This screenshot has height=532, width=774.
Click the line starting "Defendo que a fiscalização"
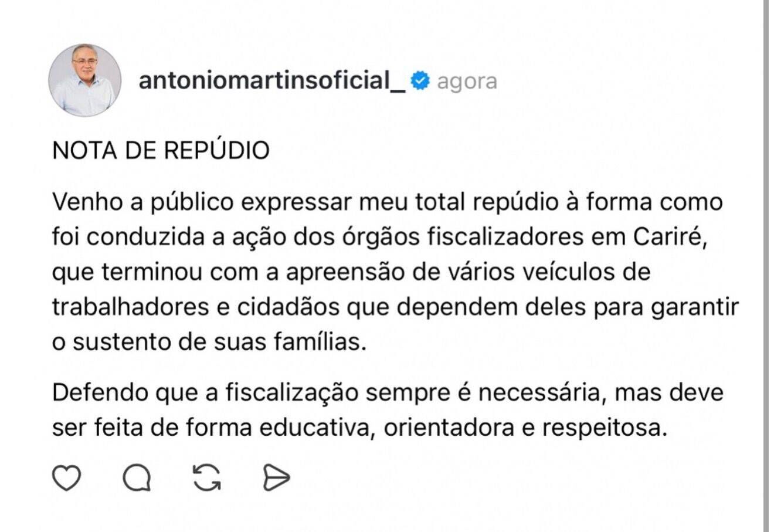click(x=388, y=392)
